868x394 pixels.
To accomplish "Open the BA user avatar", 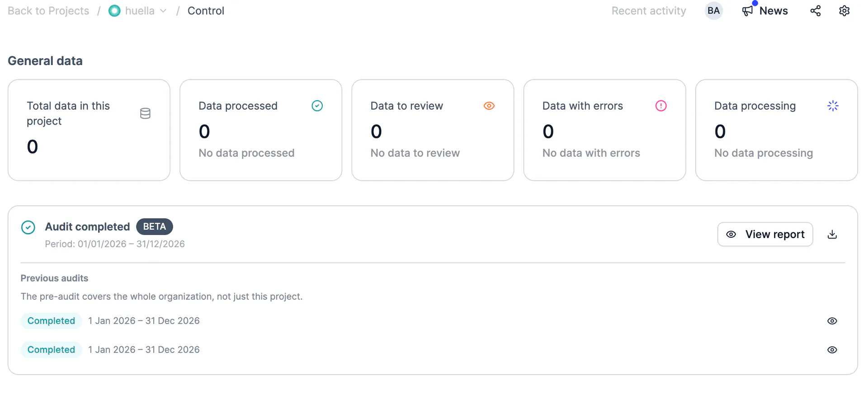I will coord(713,11).
